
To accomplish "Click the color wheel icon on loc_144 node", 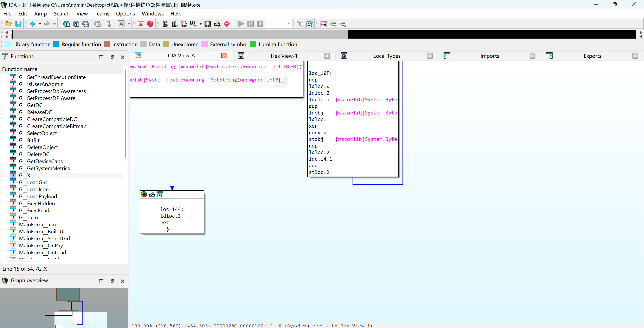I will (144, 195).
